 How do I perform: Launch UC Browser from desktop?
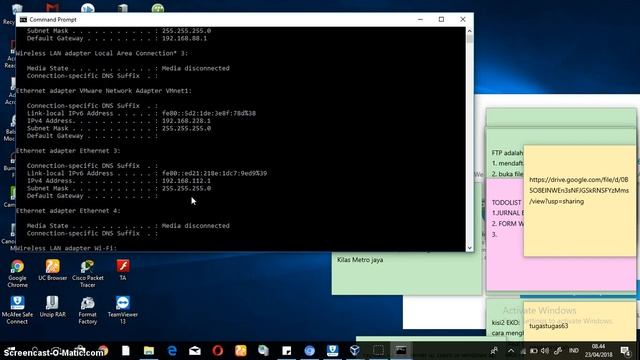52,270
